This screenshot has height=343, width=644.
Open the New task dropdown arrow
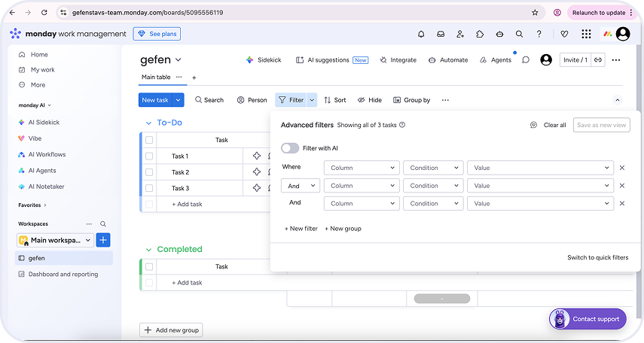click(x=179, y=100)
